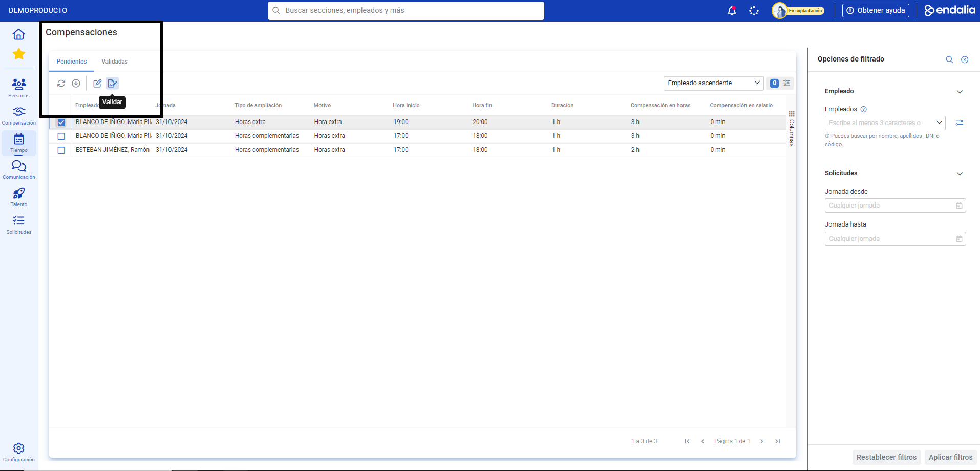Open the Solicitudes sidebar section

click(x=19, y=224)
